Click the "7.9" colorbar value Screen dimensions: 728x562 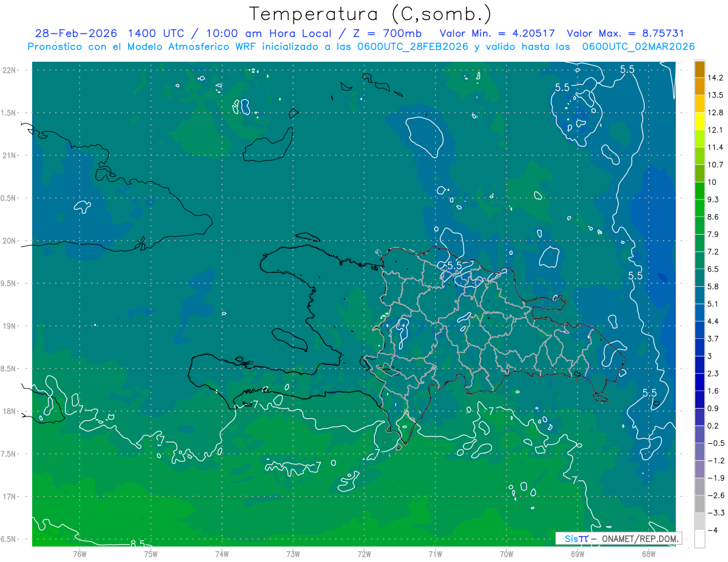pos(713,235)
